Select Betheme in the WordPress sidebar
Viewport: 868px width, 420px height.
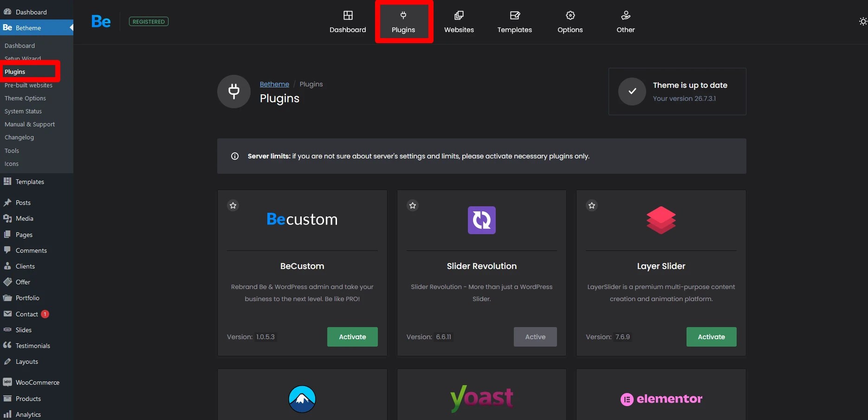coord(37,28)
